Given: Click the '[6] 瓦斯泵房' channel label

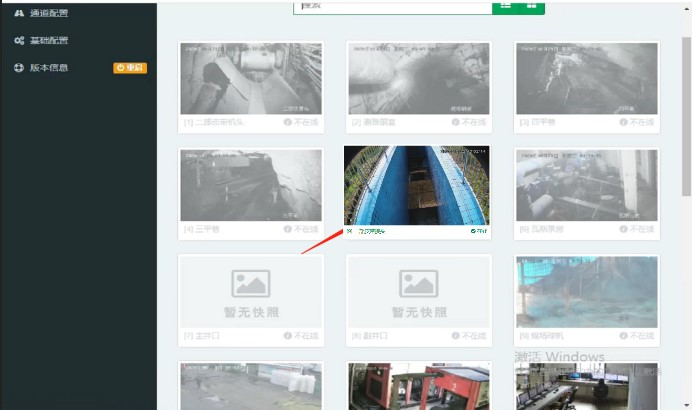Looking at the screenshot, I should (x=542, y=229).
